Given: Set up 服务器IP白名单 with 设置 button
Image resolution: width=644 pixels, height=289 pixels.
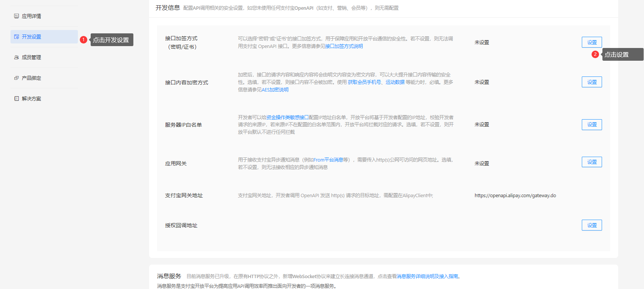Looking at the screenshot, I should (x=592, y=125).
